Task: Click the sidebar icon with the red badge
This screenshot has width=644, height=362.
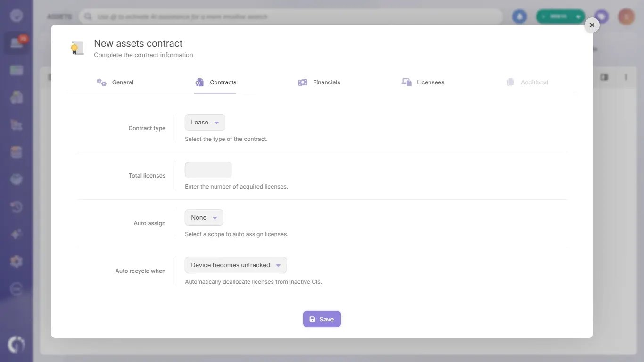Action: coord(17,43)
